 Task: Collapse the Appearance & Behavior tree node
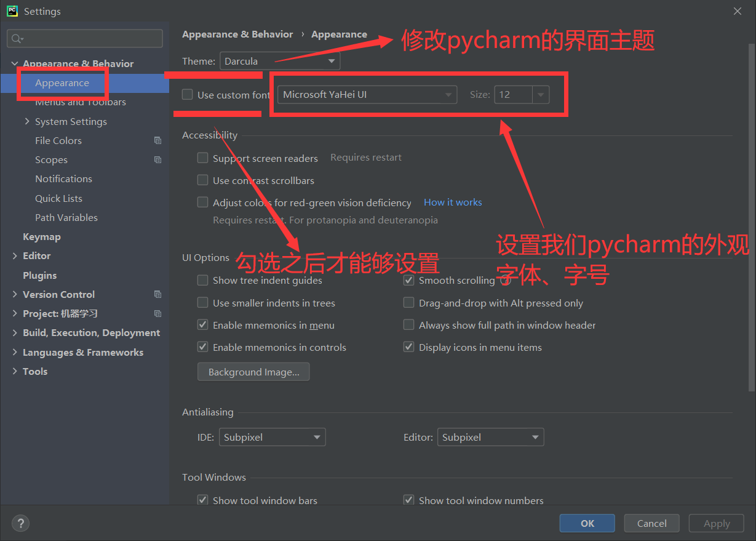point(14,63)
